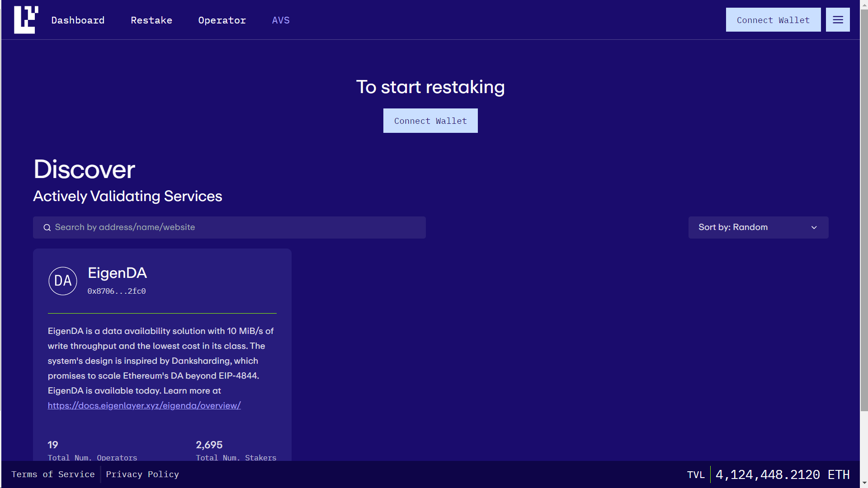This screenshot has height=488, width=868.
Task: Click the scrollbar down arrow
Action: click(864, 483)
